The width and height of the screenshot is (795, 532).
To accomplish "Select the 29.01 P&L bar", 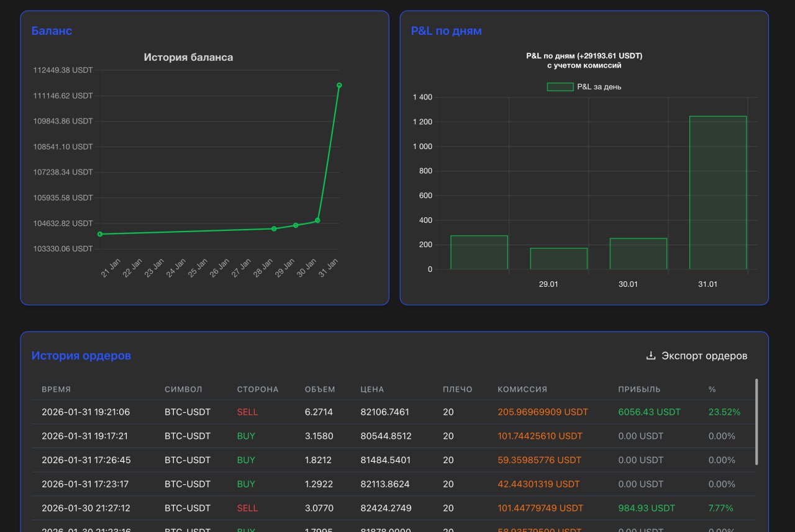I will click(558, 259).
